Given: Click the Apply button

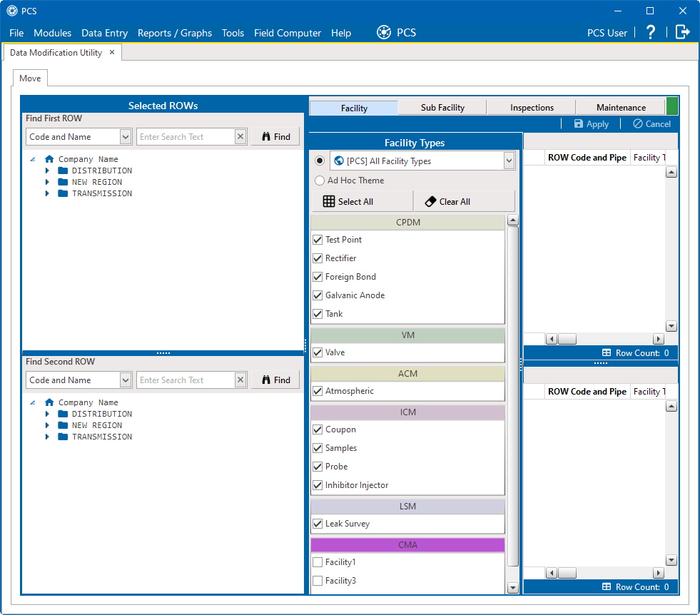Looking at the screenshot, I should 591,124.
